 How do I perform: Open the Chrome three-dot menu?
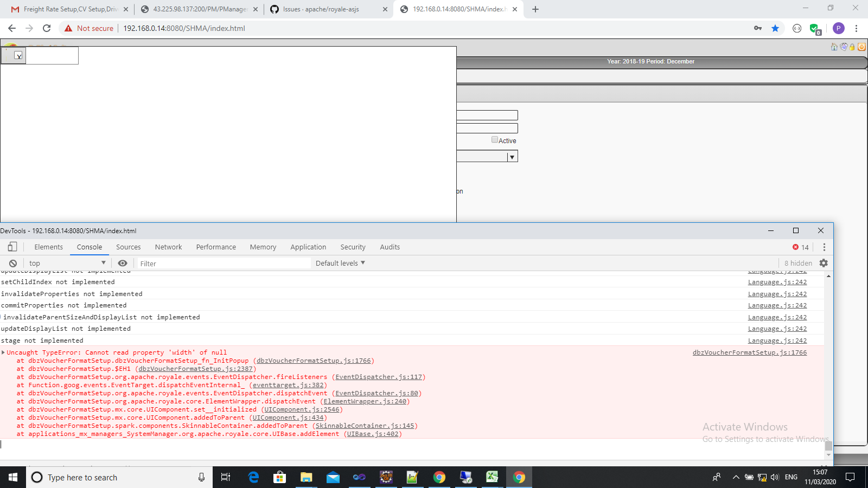pos(856,28)
